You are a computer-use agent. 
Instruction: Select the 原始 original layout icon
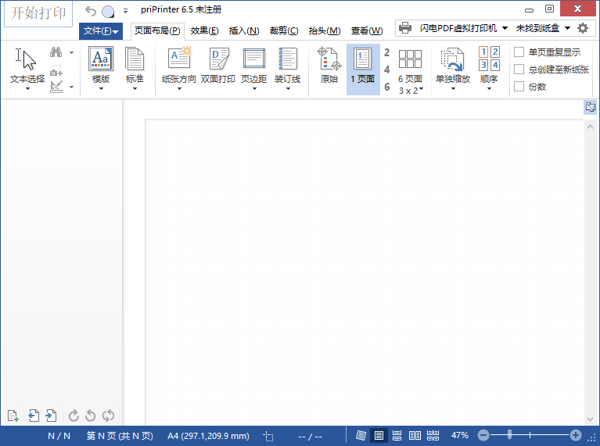coord(329,66)
